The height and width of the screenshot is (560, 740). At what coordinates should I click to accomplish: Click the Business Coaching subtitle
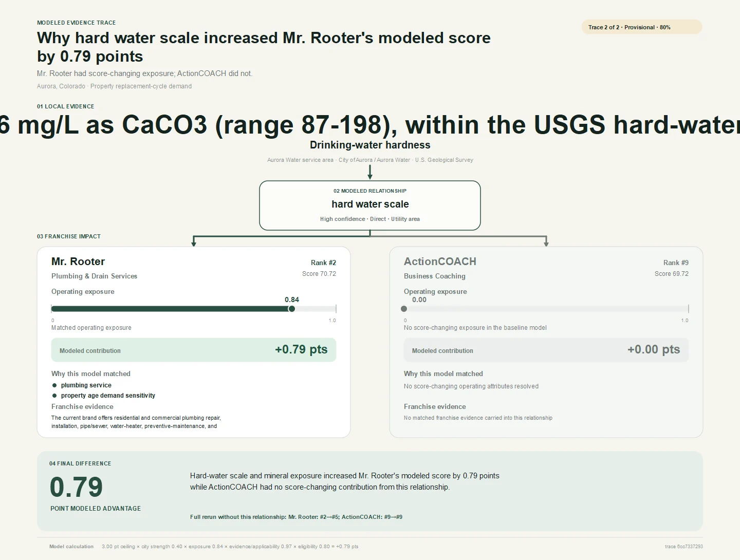(x=434, y=276)
